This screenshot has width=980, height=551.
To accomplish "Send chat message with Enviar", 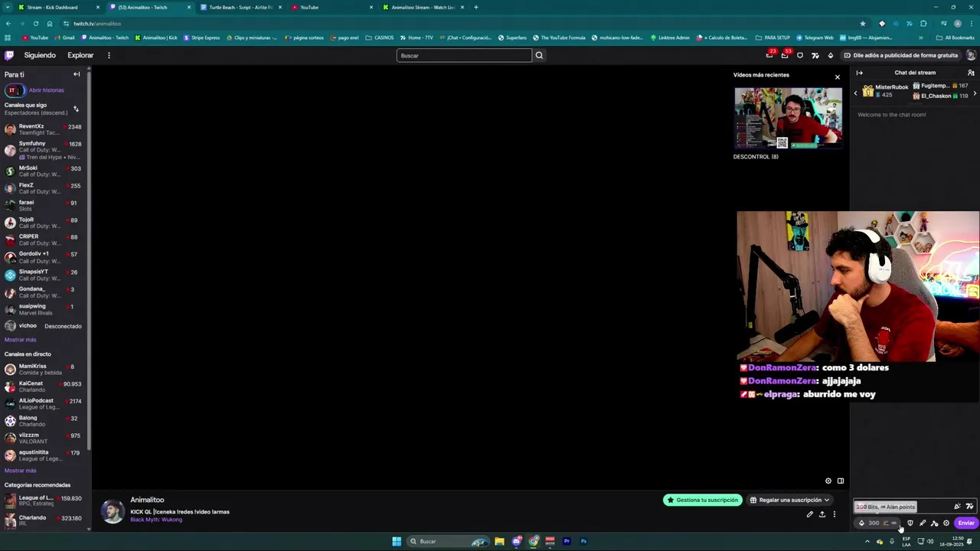I will pyautogui.click(x=966, y=523).
